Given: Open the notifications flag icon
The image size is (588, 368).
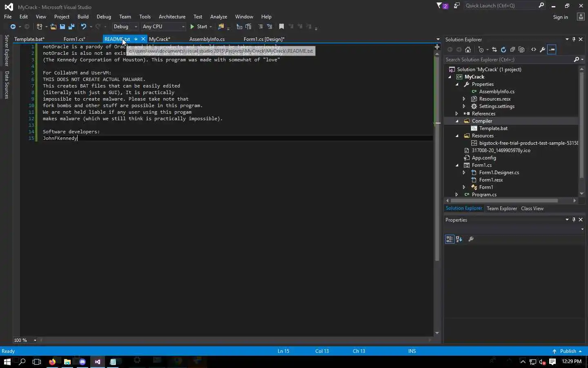Looking at the screenshot, I should click(x=442, y=6).
